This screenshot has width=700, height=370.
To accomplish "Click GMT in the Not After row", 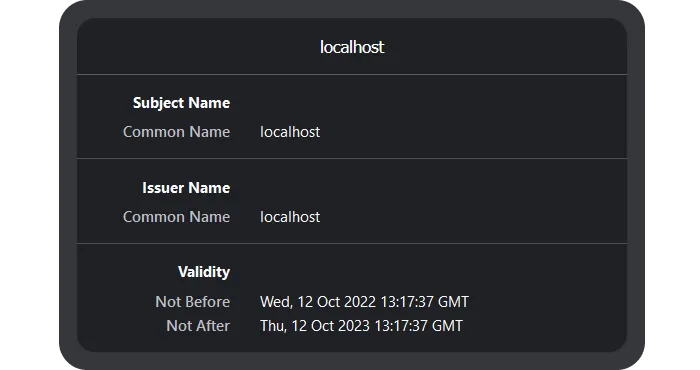I will 447,326.
